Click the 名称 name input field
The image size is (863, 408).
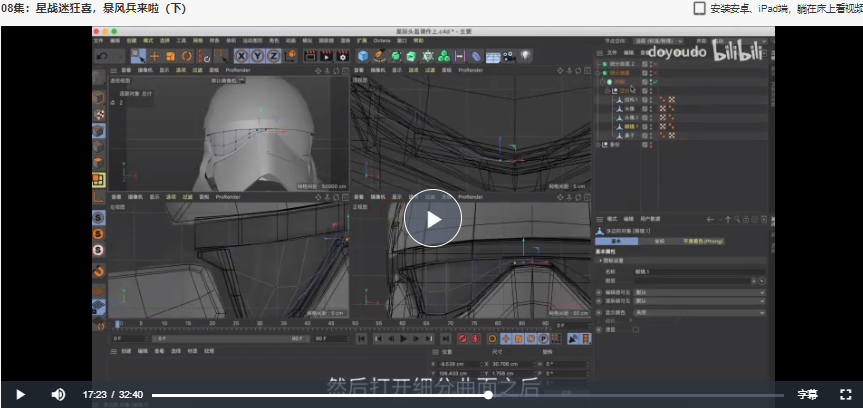[x=700, y=272]
